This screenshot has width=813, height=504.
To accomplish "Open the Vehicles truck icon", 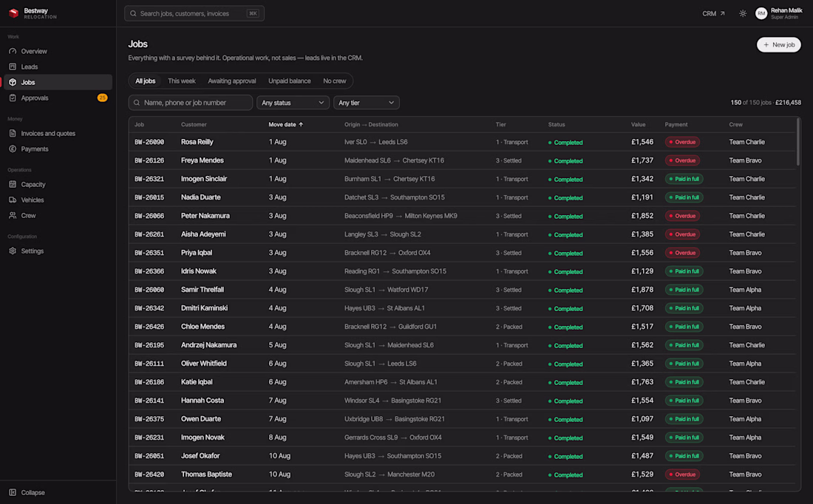I will pyautogui.click(x=13, y=200).
